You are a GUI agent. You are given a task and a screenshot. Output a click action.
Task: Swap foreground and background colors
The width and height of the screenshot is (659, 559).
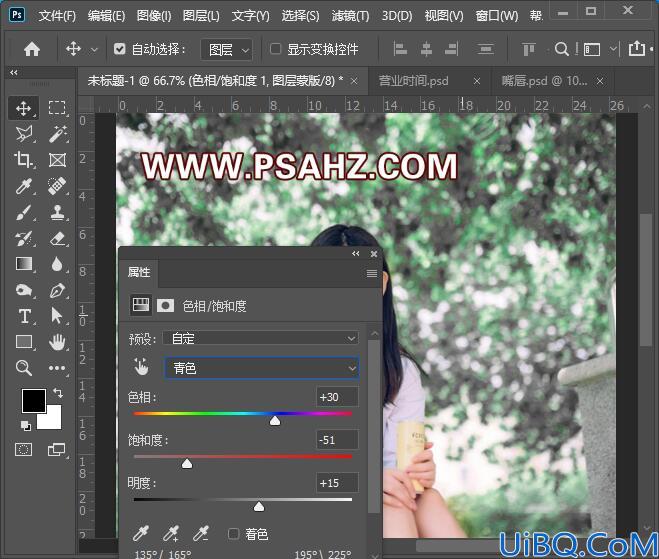point(58,393)
